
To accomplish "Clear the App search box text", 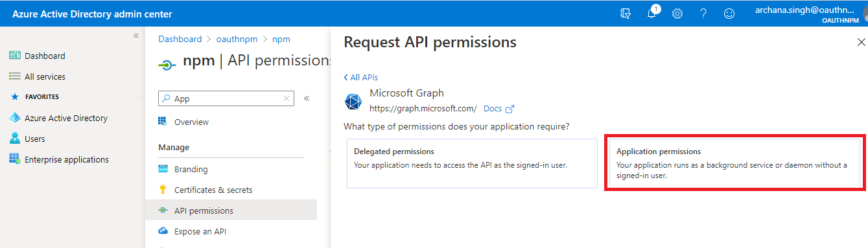I will 287,98.
